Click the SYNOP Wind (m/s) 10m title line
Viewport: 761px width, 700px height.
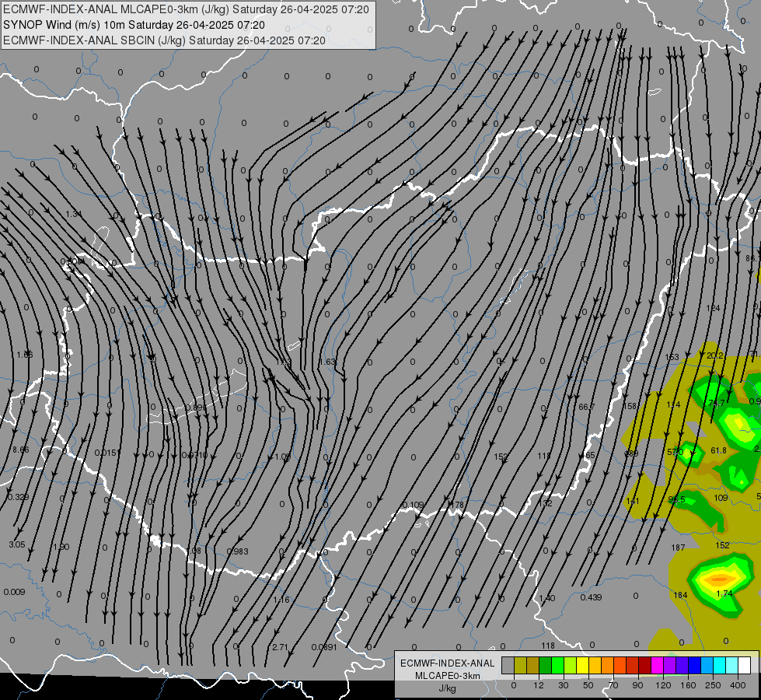(x=134, y=25)
